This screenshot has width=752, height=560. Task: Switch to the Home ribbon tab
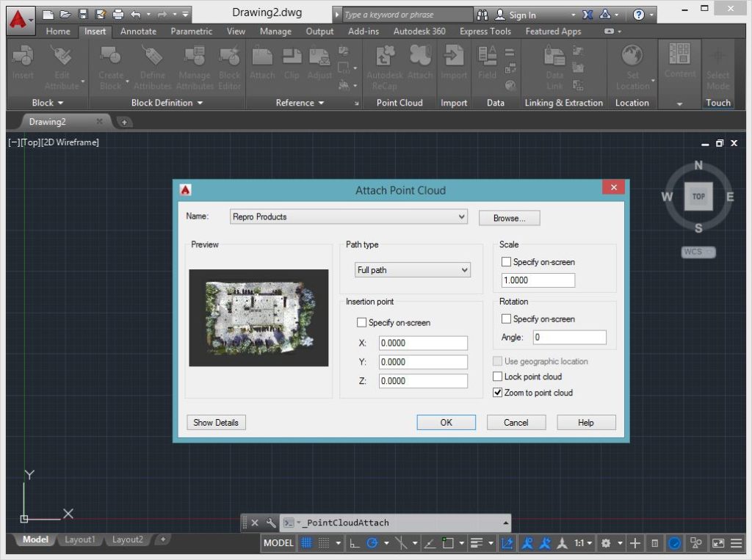point(58,31)
